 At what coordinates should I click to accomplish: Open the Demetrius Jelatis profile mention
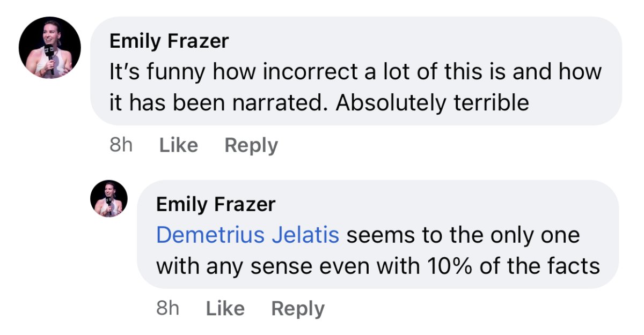coord(247,235)
